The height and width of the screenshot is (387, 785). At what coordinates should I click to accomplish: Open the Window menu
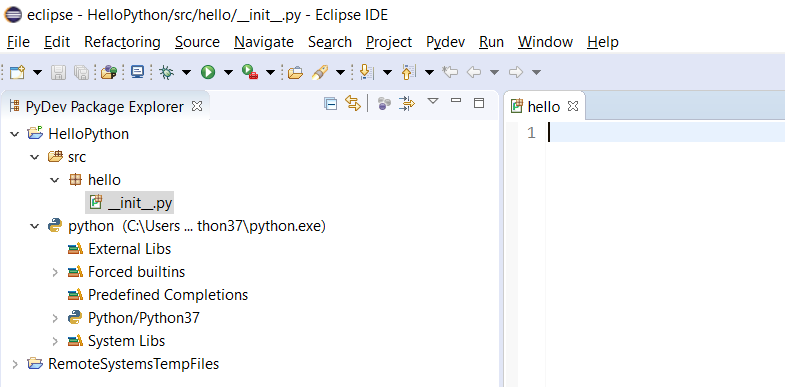pos(545,42)
